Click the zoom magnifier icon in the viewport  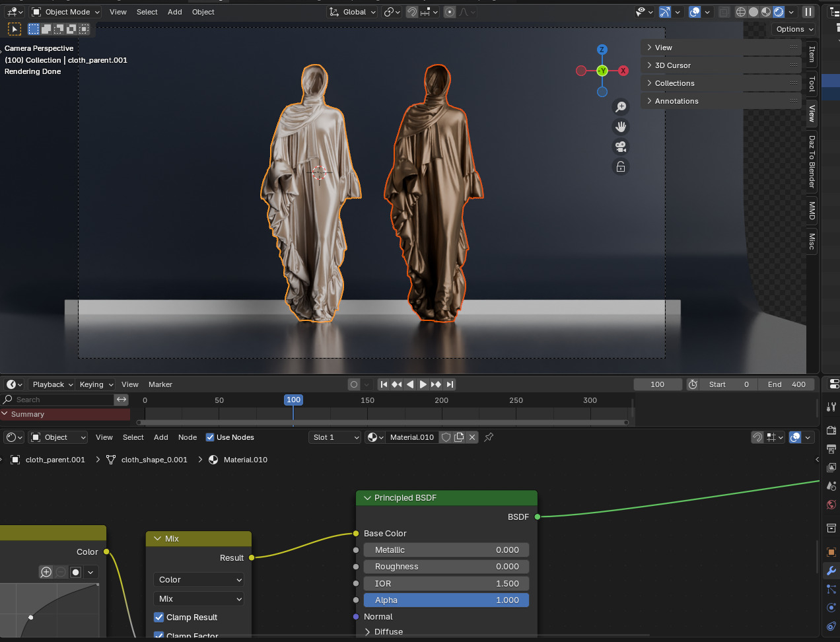pos(621,106)
